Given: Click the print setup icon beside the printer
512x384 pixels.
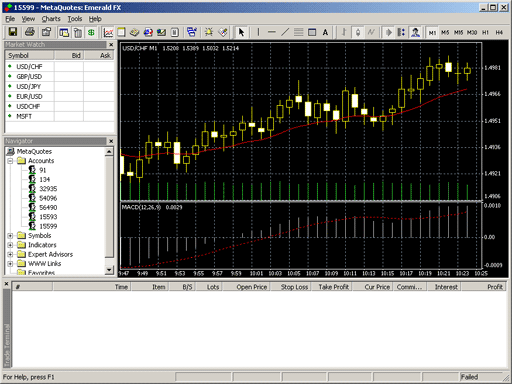Looking at the screenshot, I should [x=46, y=32].
